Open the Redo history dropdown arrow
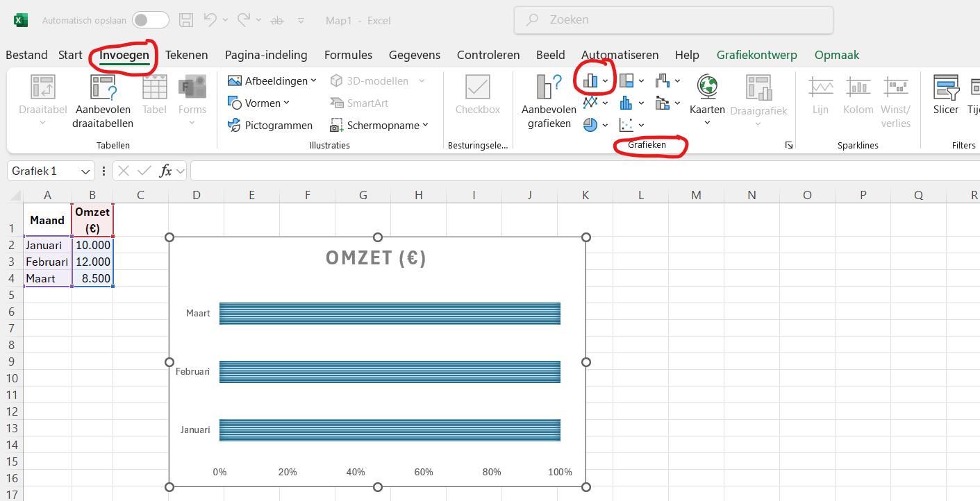This screenshot has height=501, width=980. [x=258, y=21]
